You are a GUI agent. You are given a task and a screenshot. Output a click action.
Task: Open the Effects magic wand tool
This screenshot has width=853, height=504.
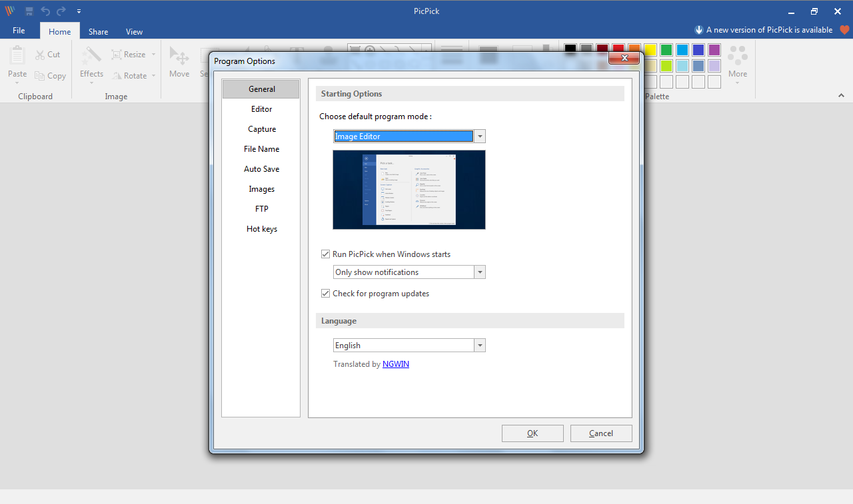[91, 61]
